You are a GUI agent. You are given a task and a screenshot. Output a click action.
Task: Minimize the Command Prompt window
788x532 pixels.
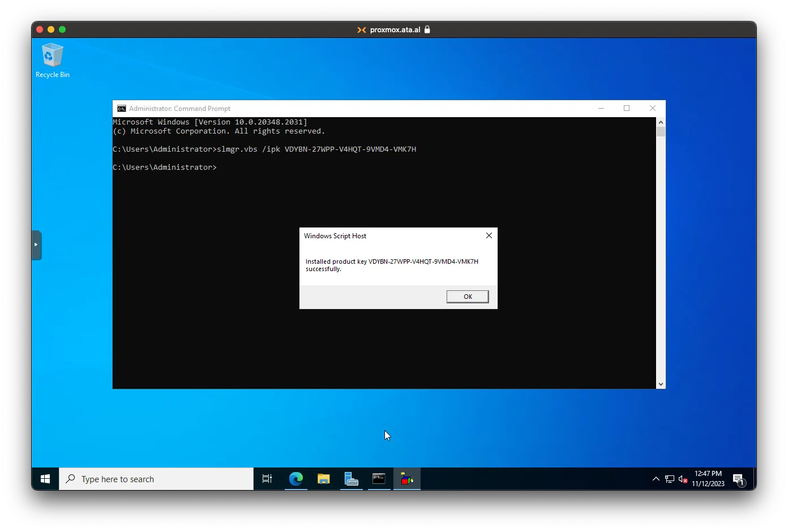601,108
